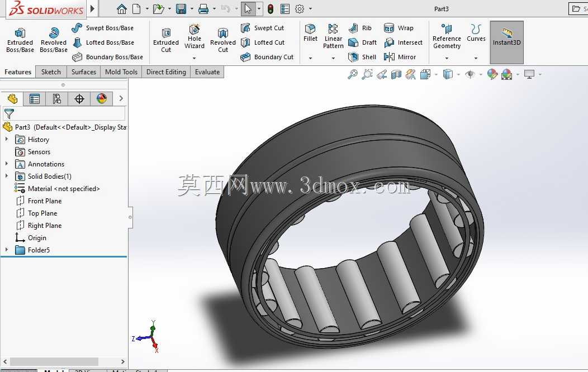Select the Draft tool
The image size is (588, 372).
[362, 42]
